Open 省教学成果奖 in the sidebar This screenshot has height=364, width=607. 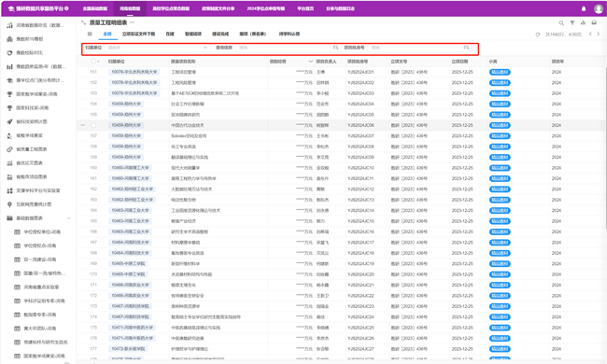coord(30,135)
